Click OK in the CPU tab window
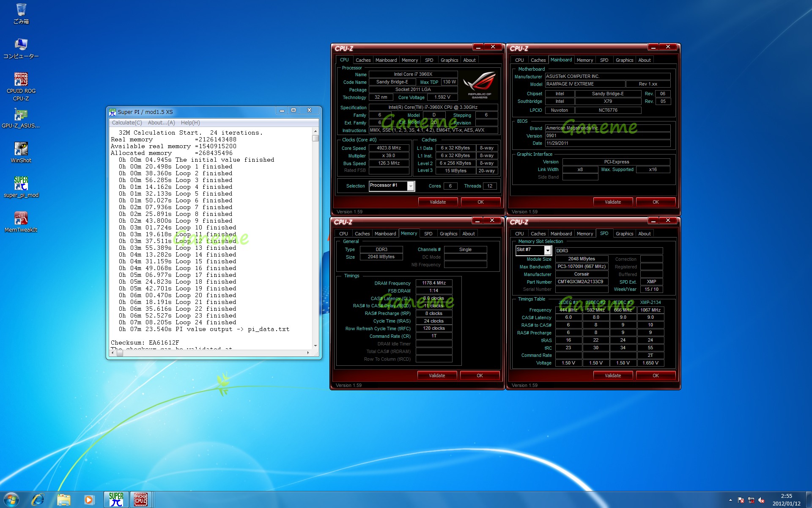The image size is (812, 508). click(480, 202)
